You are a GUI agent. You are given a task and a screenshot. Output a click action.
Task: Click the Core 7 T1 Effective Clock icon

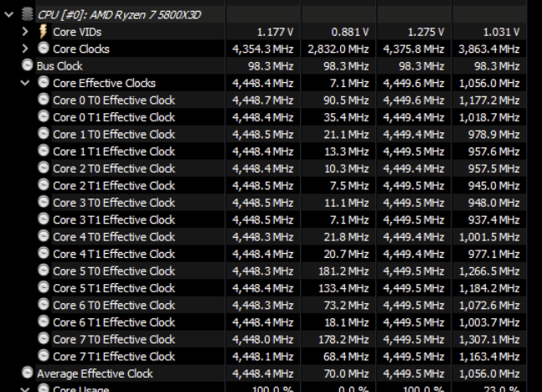point(44,356)
